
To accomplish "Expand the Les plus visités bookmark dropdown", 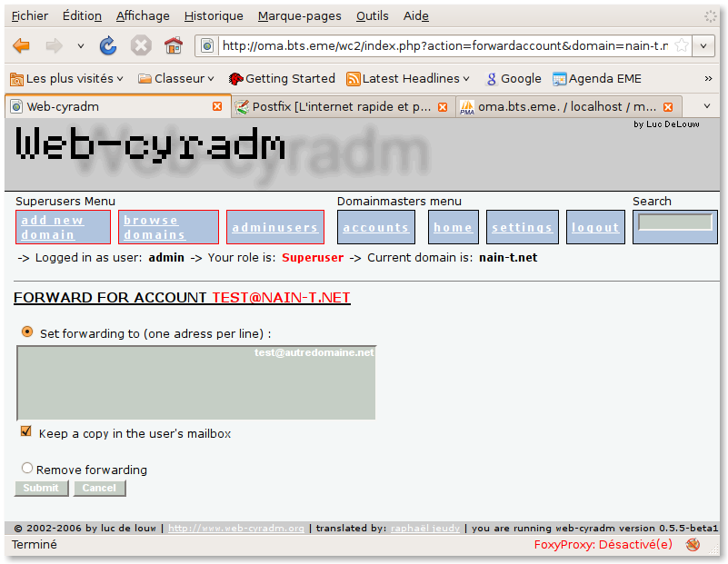I will coord(66,79).
